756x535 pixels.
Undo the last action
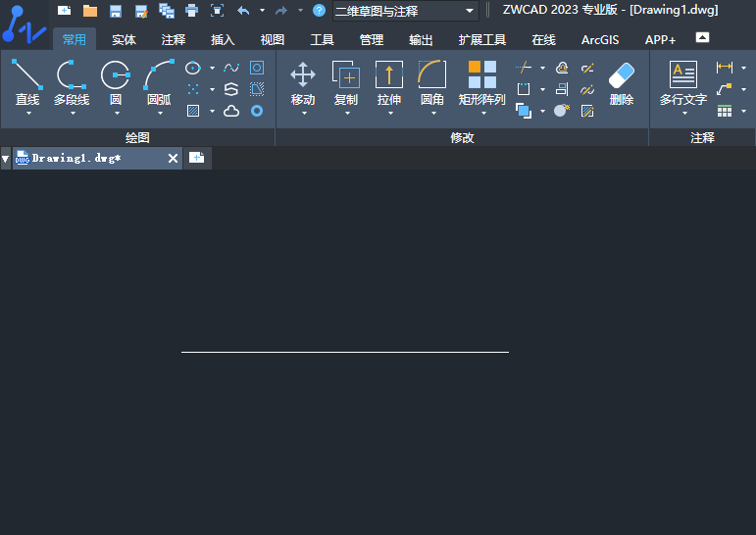(243, 10)
